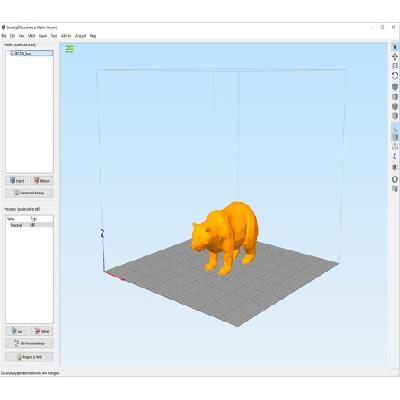Open the Mesh menu
Screen dimensions: 400x400
click(31, 36)
